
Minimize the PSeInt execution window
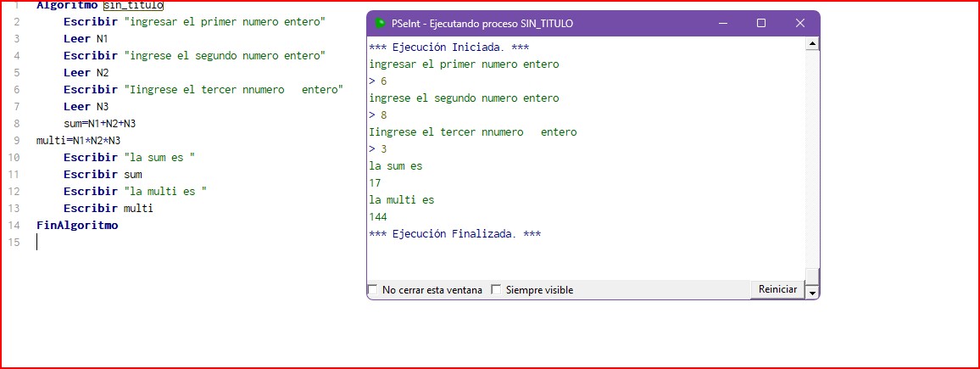pyautogui.click(x=723, y=24)
